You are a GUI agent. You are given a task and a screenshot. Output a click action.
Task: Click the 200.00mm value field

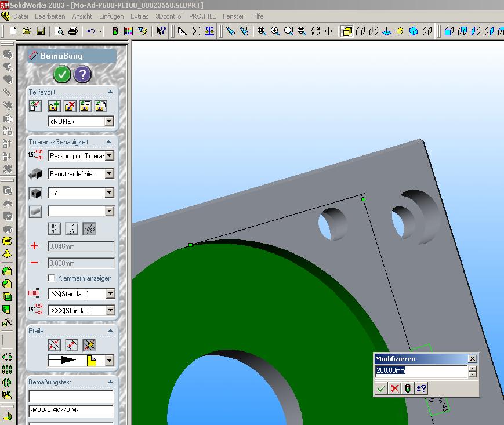421,371
